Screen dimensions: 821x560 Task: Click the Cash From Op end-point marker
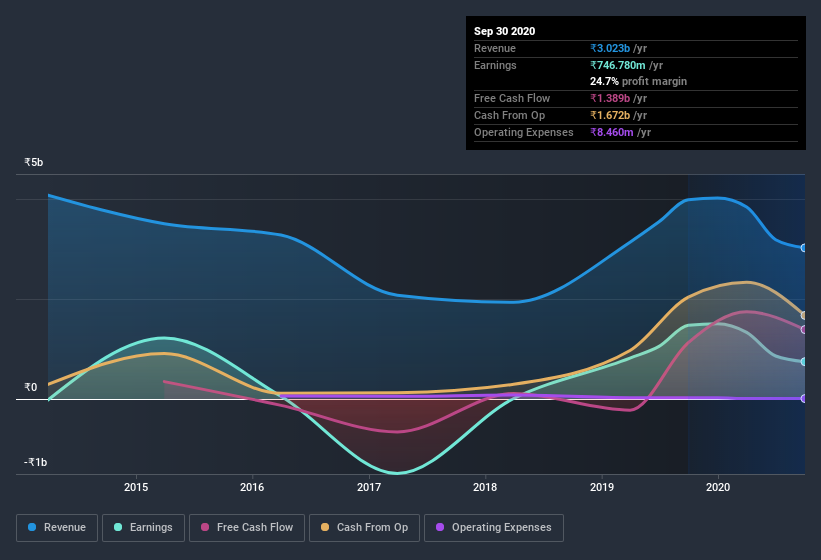804,316
